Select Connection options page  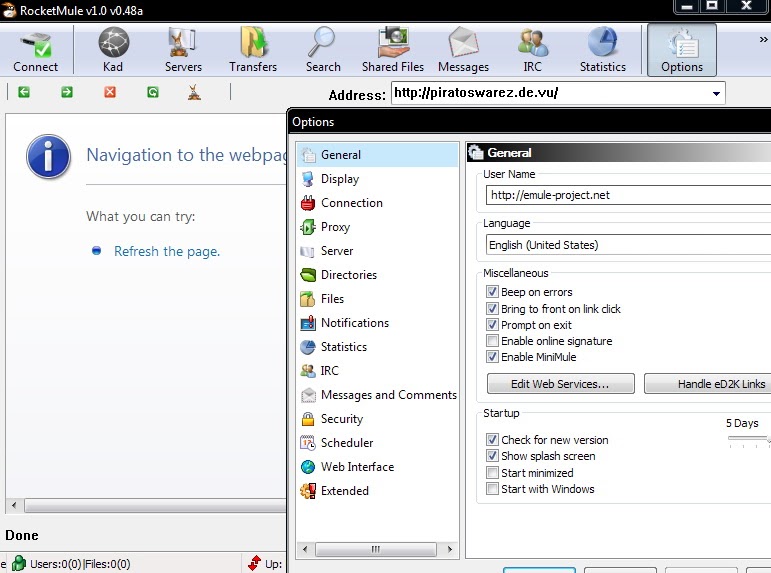point(377,203)
